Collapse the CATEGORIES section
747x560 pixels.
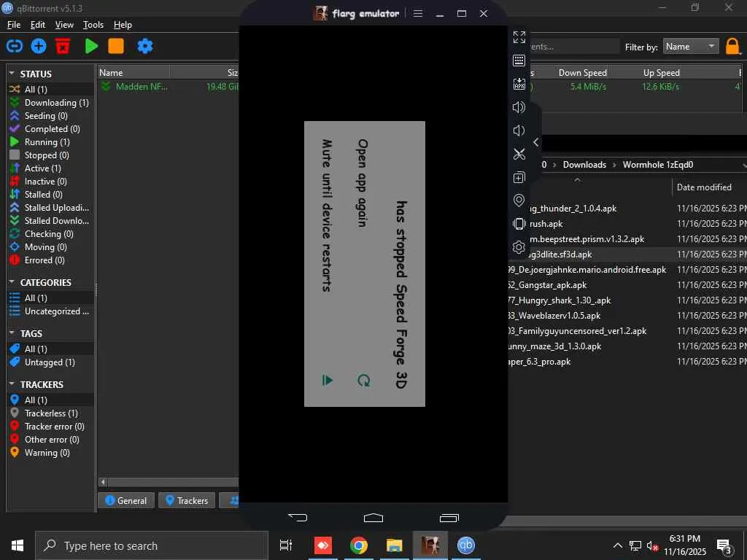pos(12,282)
